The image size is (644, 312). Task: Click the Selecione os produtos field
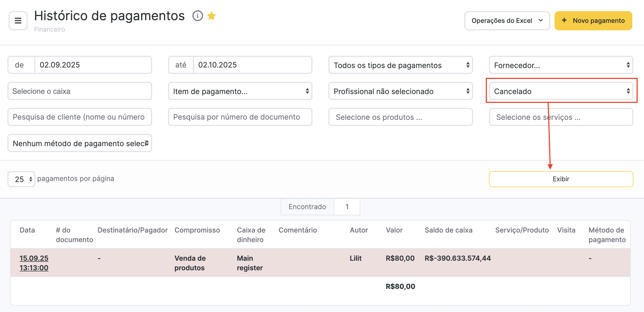[x=400, y=117]
